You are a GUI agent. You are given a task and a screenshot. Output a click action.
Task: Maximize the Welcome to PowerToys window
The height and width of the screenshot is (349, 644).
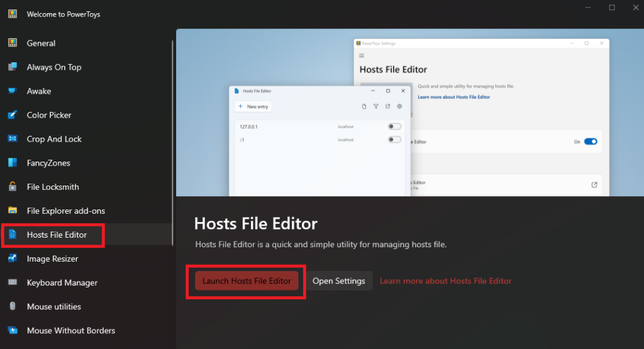pos(612,8)
